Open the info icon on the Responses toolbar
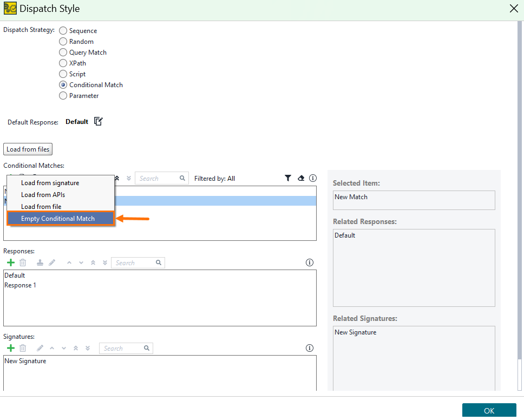The image size is (524, 420). pyautogui.click(x=310, y=262)
